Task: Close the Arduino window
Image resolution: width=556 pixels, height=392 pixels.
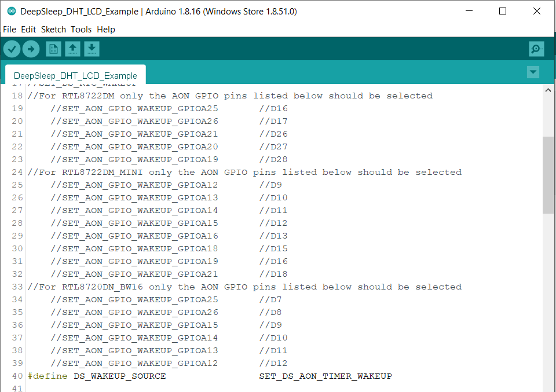Action: tap(537, 12)
